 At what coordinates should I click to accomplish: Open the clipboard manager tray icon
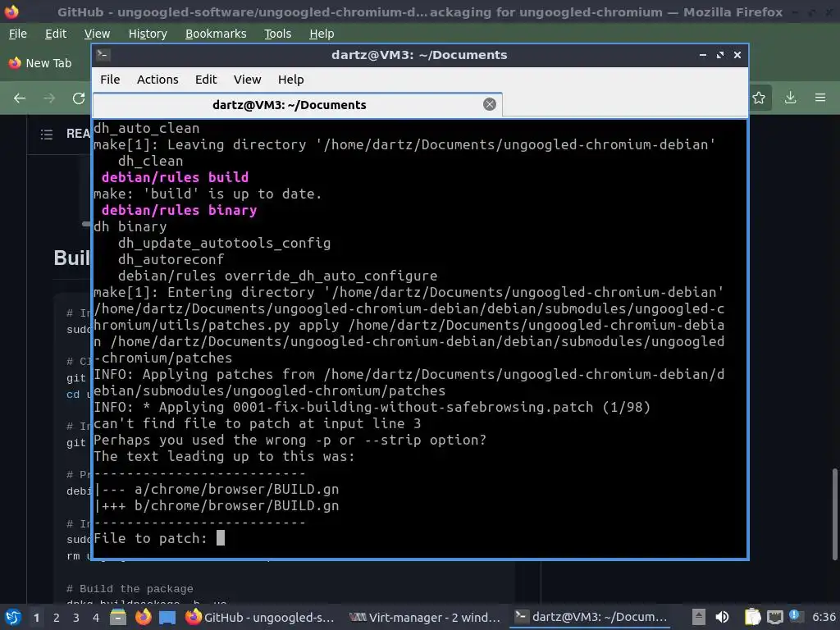click(752, 617)
